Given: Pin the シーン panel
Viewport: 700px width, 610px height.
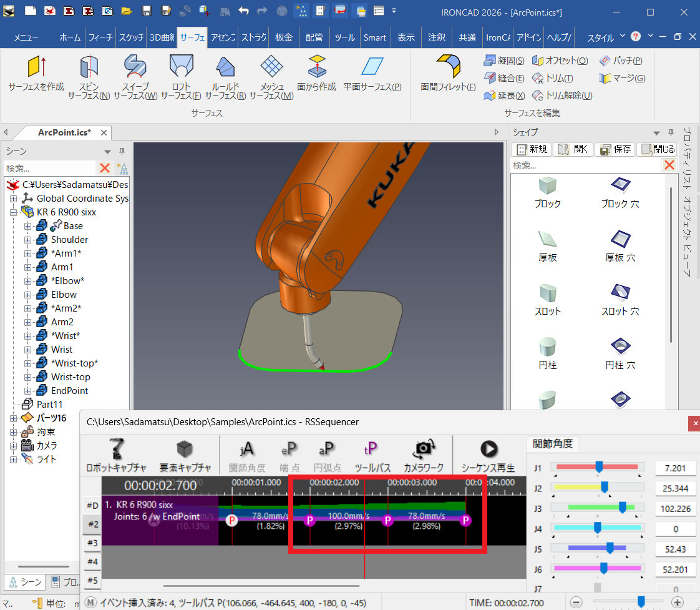Looking at the screenshot, I should pos(122,151).
